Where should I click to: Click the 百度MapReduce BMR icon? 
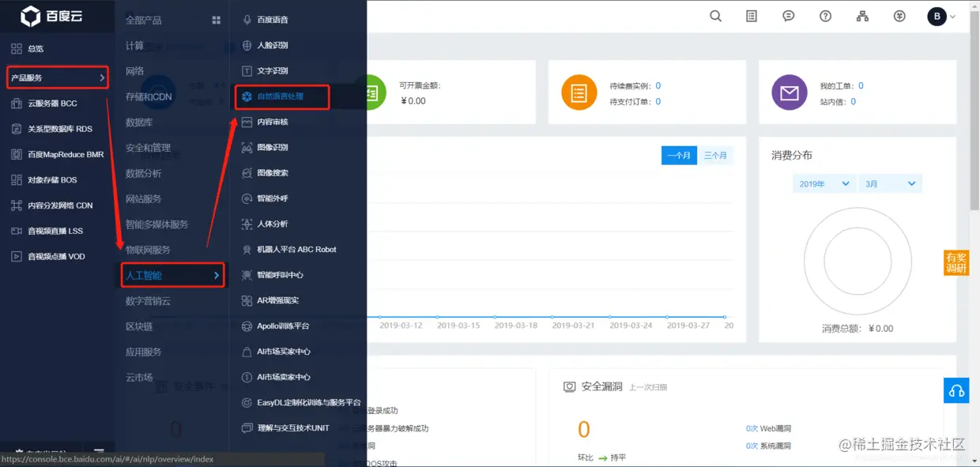coord(16,154)
